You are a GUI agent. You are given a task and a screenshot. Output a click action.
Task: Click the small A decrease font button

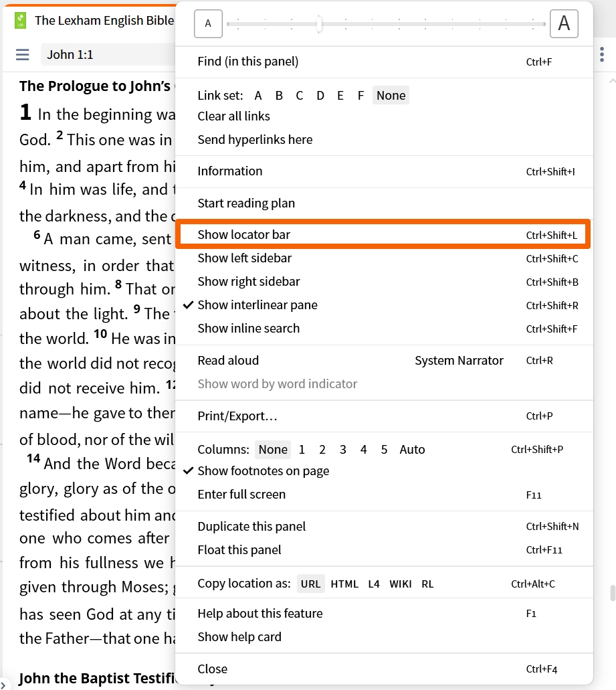click(208, 23)
